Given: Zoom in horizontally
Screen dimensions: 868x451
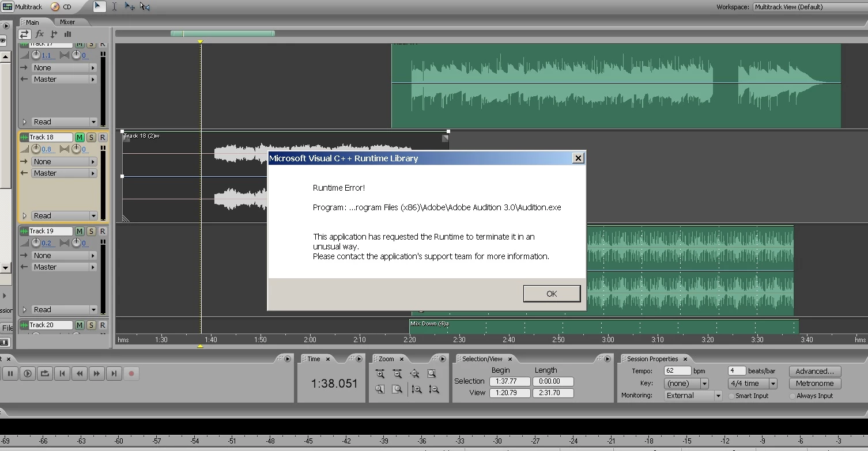Looking at the screenshot, I should (x=380, y=374).
